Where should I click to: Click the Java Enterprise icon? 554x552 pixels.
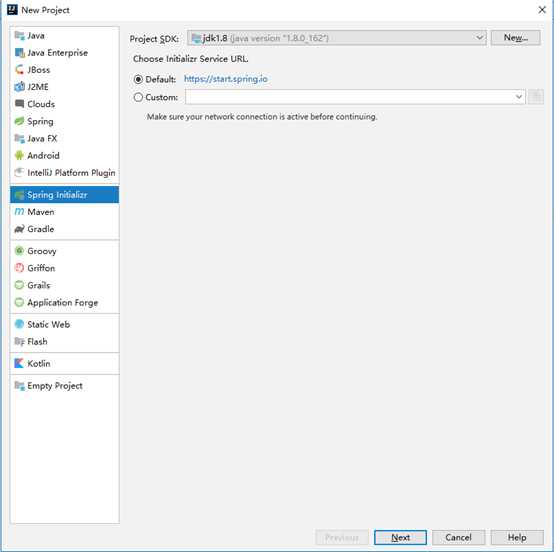(x=19, y=53)
